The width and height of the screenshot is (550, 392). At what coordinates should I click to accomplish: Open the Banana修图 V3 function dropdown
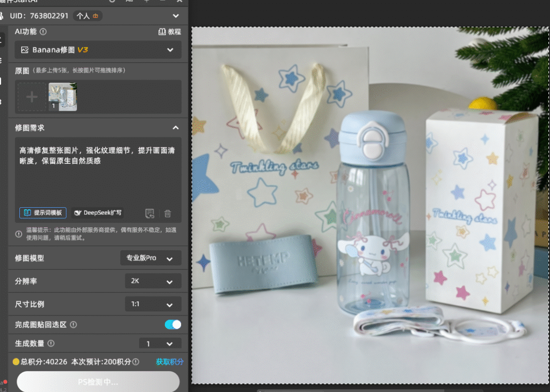(x=98, y=50)
